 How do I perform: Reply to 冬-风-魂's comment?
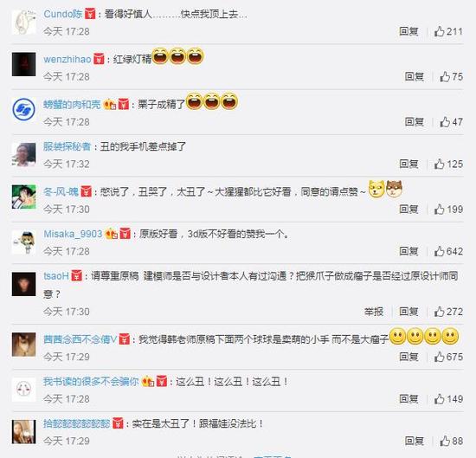coord(408,210)
